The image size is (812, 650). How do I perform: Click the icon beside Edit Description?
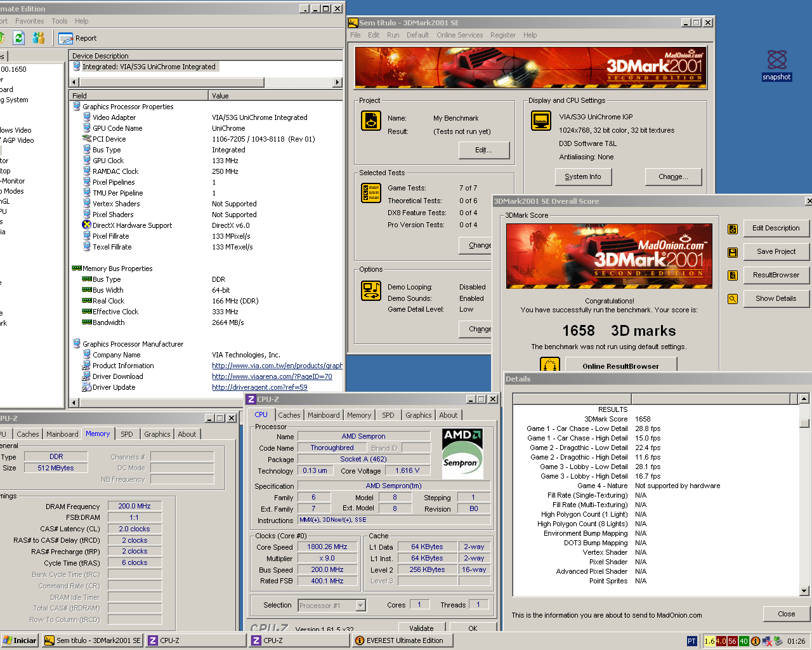click(x=733, y=229)
